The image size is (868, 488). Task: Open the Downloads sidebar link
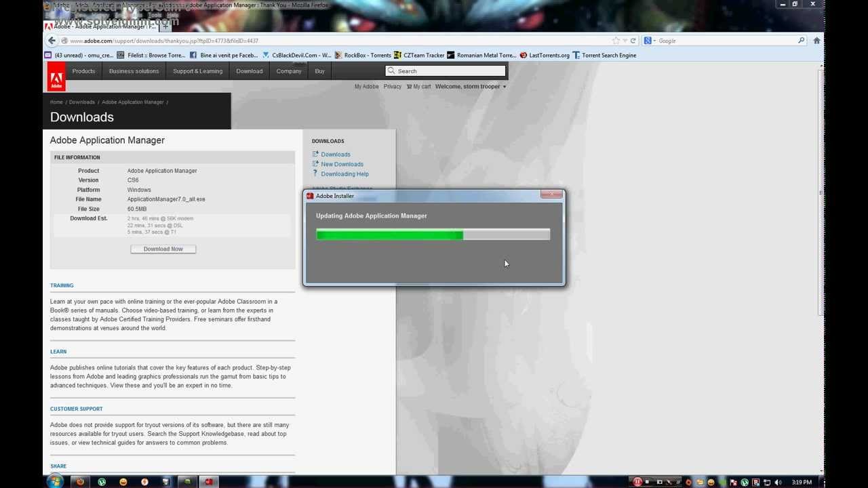tap(336, 155)
